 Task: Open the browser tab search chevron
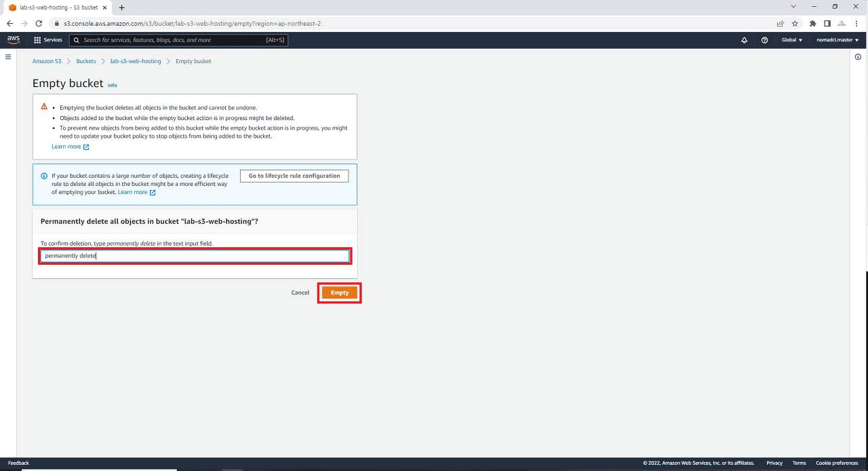click(x=793, y=7)
